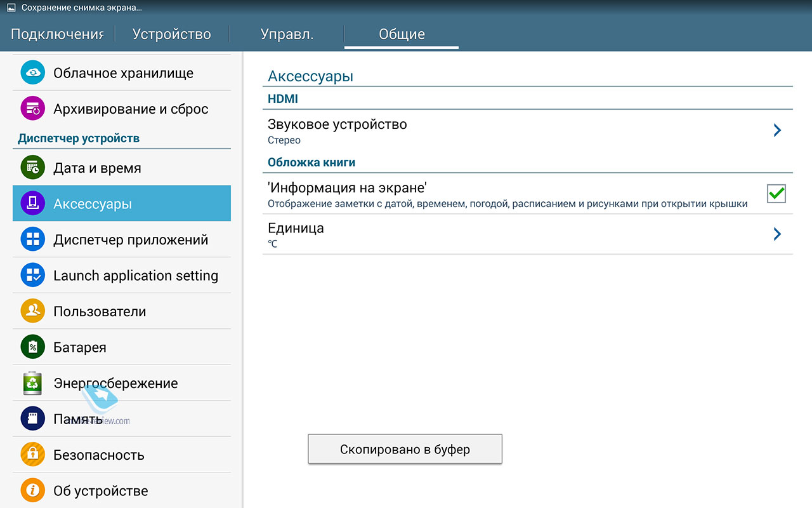Image resolution: width=812 pixels, height=508 pixels.
Task: Uncheck the 'Информация на экране' checkbox
Action: point(776,194)
